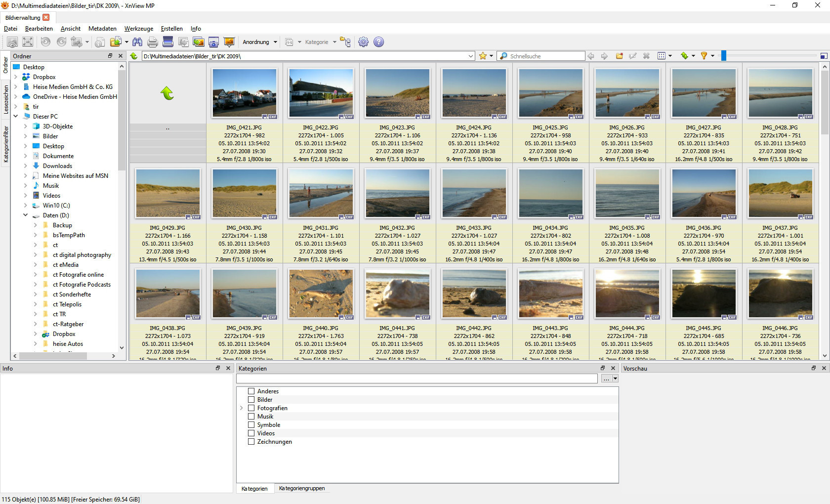Image resolution: width=830 pixels, height=504 pixels.
Task: Click the binoculars search icon
Action: [137, 42]
